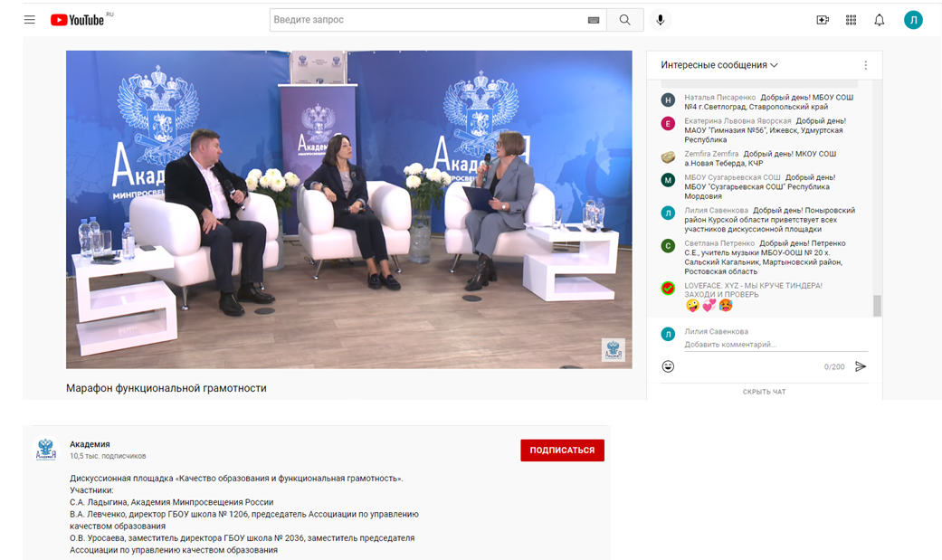This screenshot has height=560, width=942.
Task: Click the ПОДПИСАТЬСЯ subscribe button
Action: (x=562, y=450)
